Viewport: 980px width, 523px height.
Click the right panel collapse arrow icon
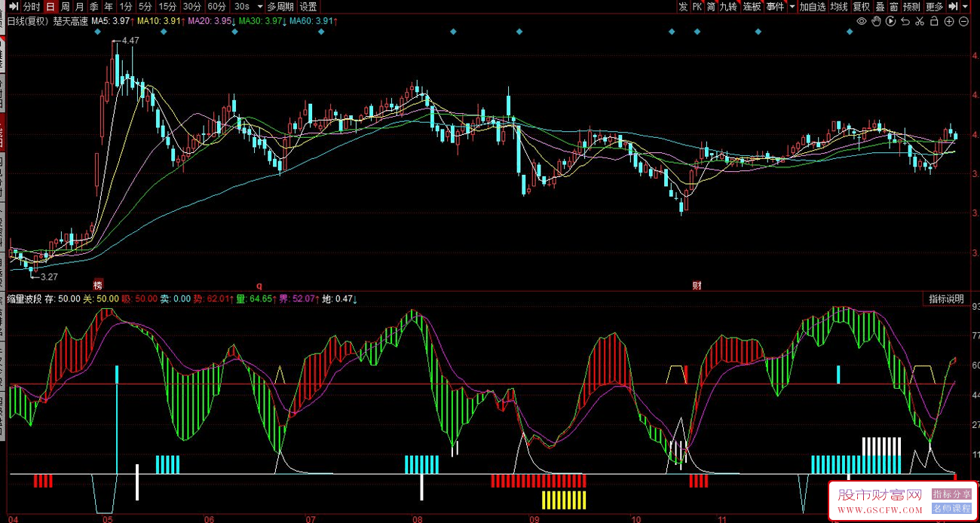[953, 7]
